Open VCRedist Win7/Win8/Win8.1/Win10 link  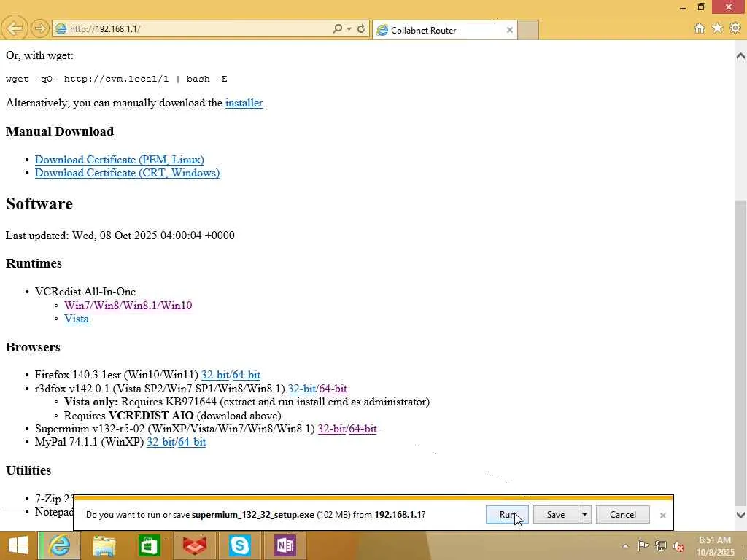point(128,306)
